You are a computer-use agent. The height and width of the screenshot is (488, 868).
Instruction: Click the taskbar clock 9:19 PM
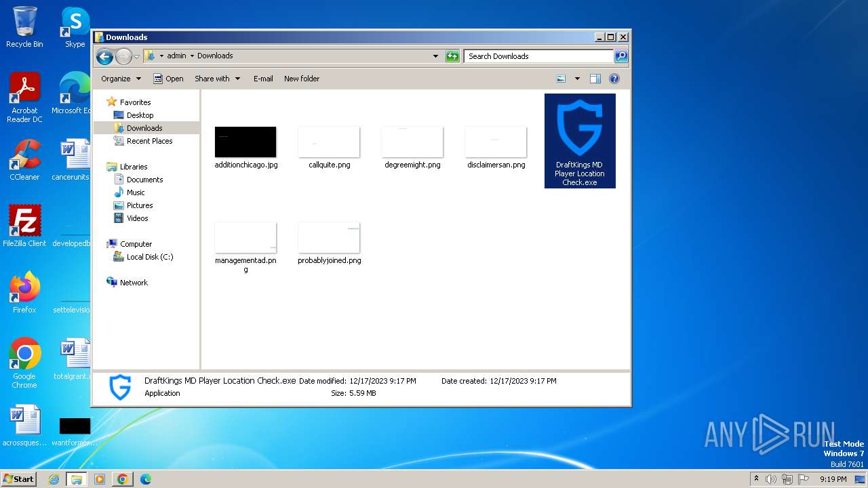(833, 479)
